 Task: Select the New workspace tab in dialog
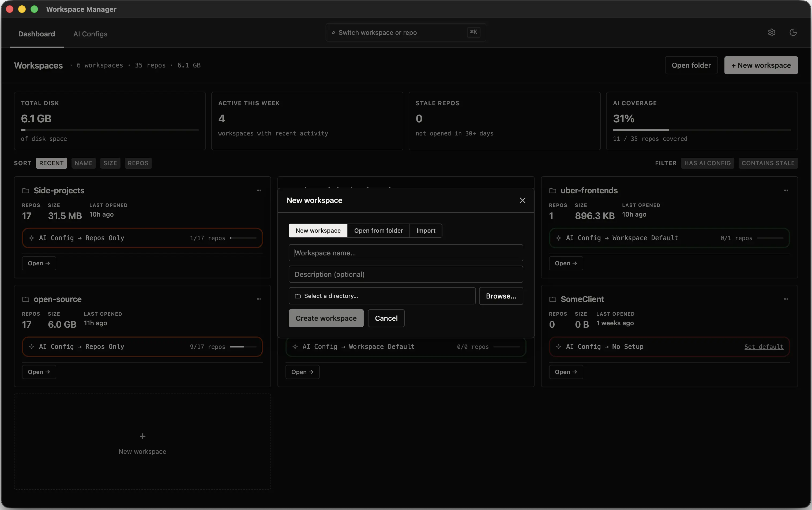point(318,231)
